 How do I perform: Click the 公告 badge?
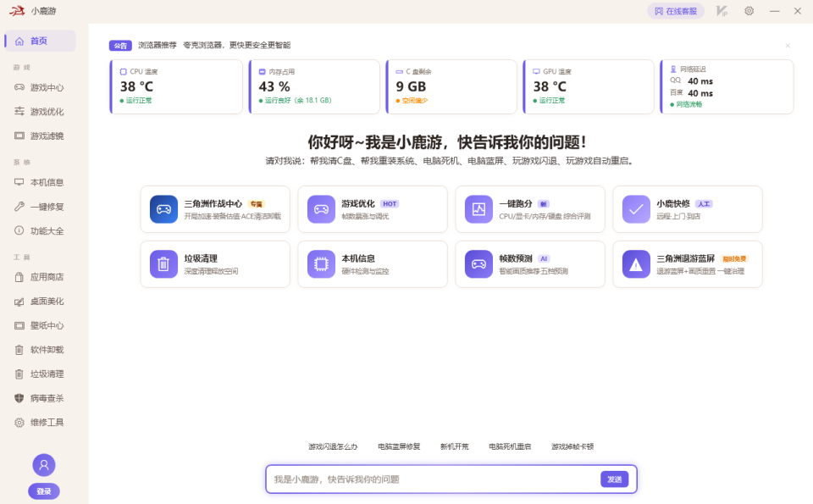[120, 46]
